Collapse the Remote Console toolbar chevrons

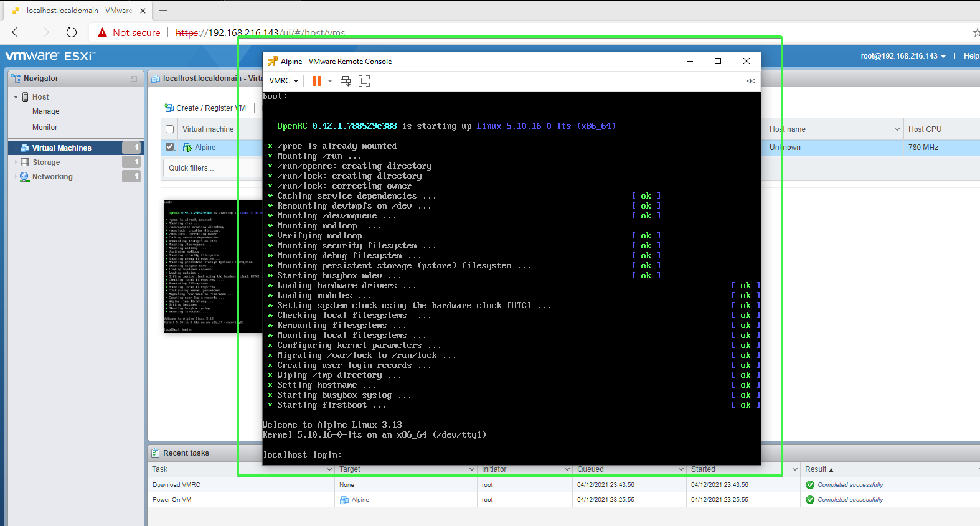click(750, 81)
